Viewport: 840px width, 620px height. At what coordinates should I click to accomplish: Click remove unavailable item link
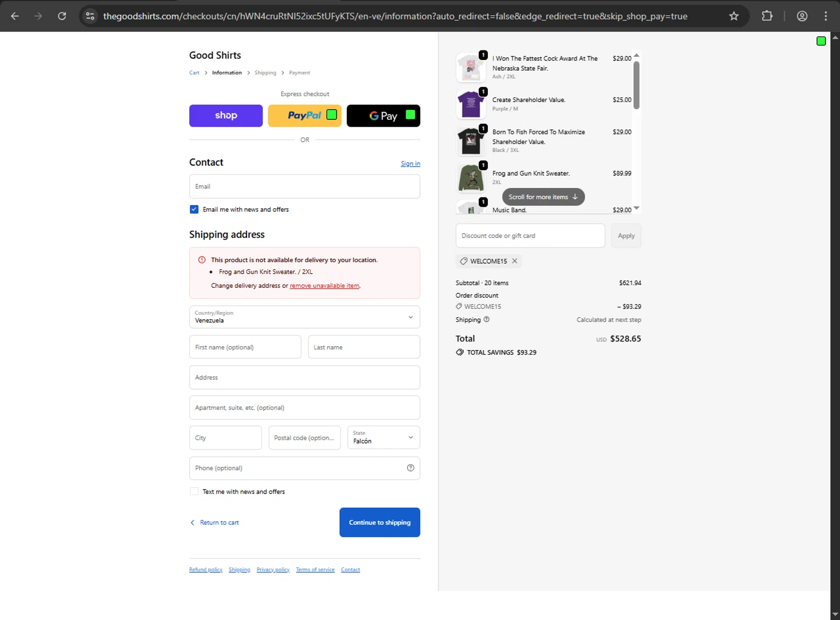pyautogui.click(x=324, y=286)
